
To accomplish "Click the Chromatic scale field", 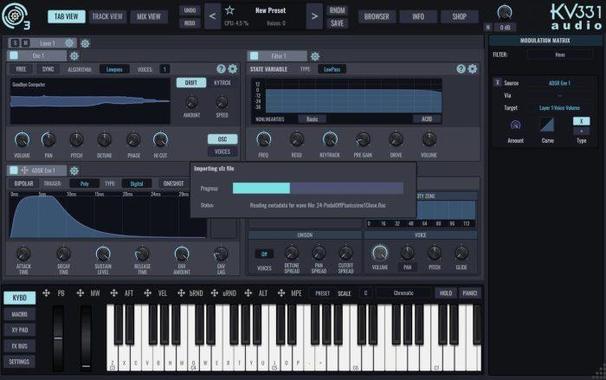I will click(x=403, y=293).
